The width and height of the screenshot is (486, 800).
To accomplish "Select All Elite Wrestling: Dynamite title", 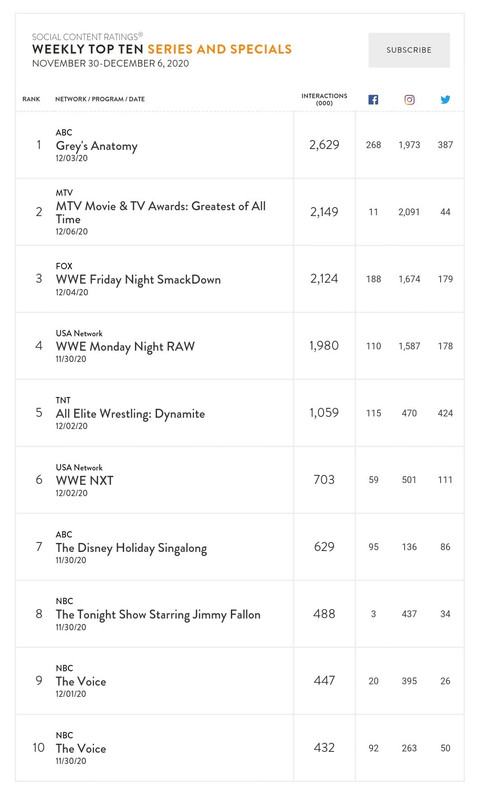I will pyautogui.click(x=131, y=414).
